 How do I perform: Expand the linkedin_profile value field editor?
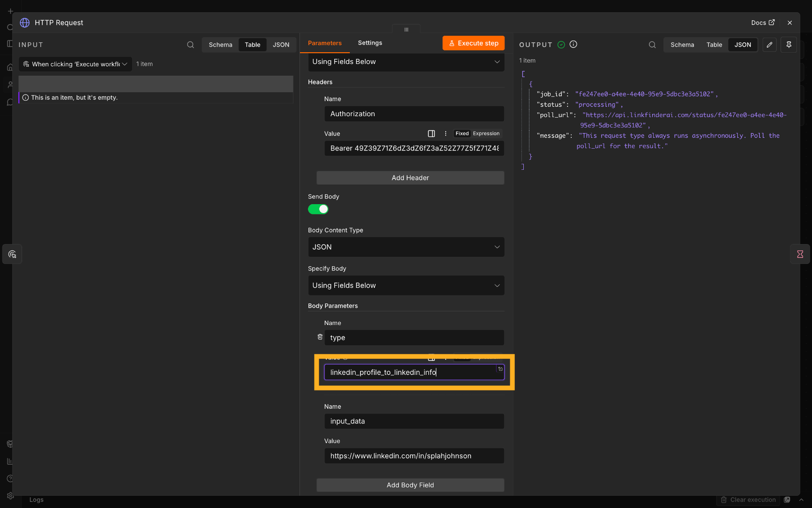500,369
